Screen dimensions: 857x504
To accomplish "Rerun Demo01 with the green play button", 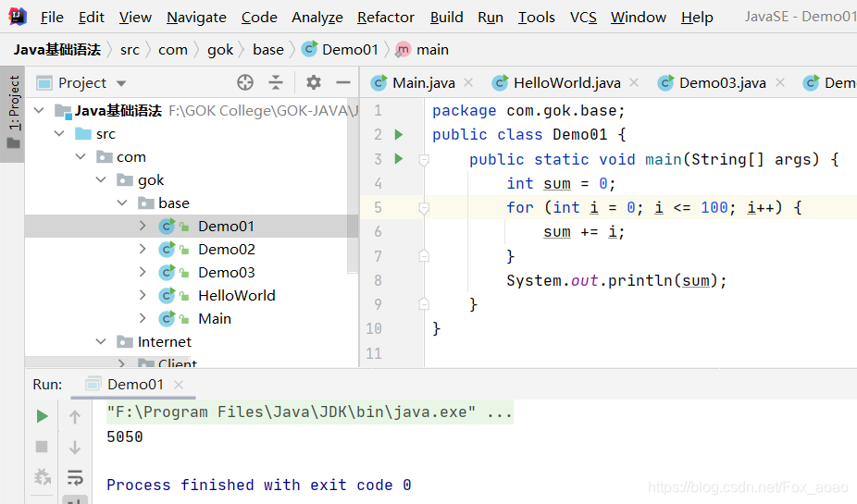I will (42, 417).
